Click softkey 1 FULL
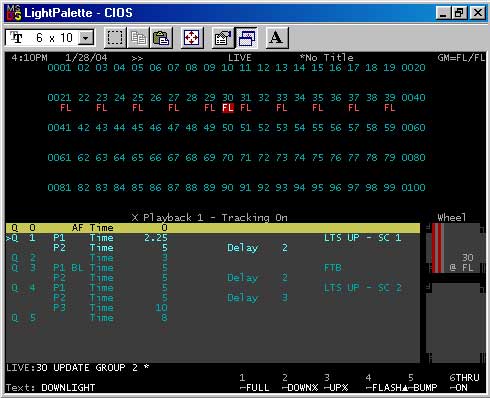 click(254, 383)
